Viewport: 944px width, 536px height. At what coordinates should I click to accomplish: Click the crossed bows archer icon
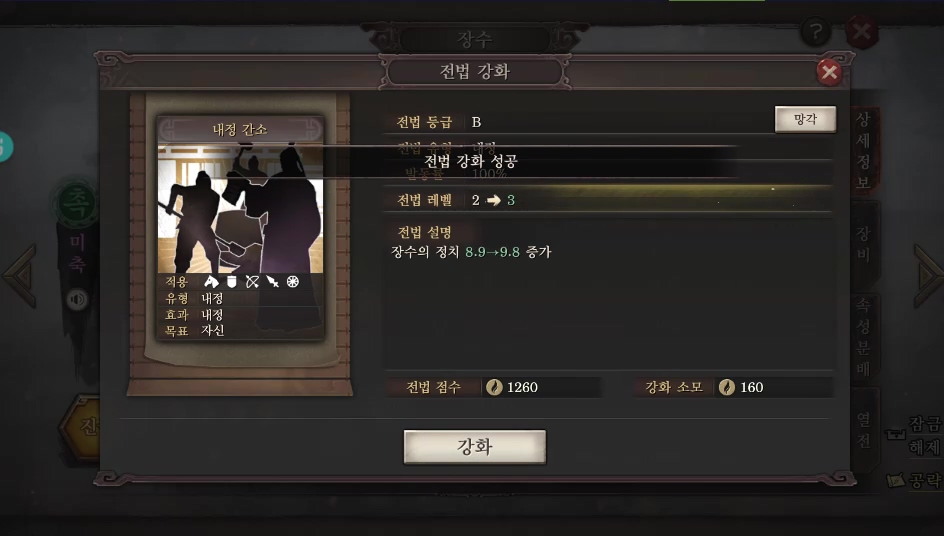tap(252, 281)
